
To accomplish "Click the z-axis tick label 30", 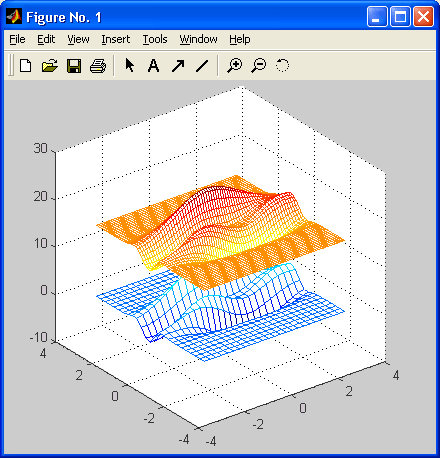I will coord(41,149).
